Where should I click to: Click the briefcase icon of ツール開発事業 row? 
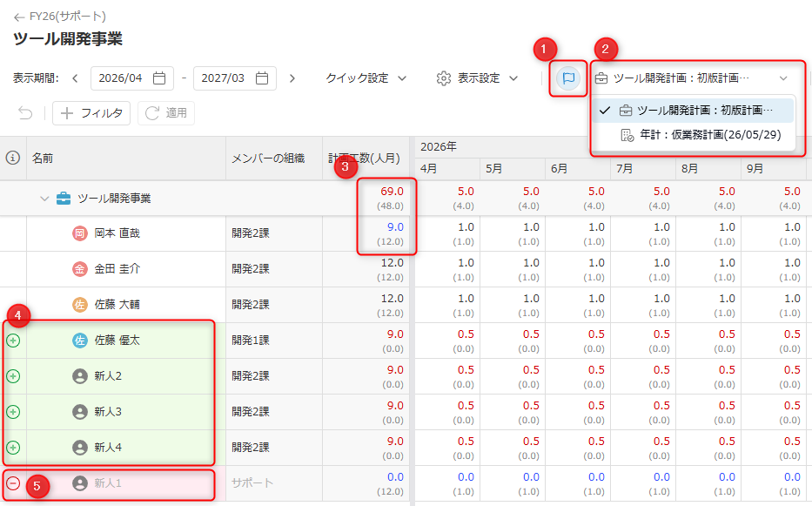[64, 198]
